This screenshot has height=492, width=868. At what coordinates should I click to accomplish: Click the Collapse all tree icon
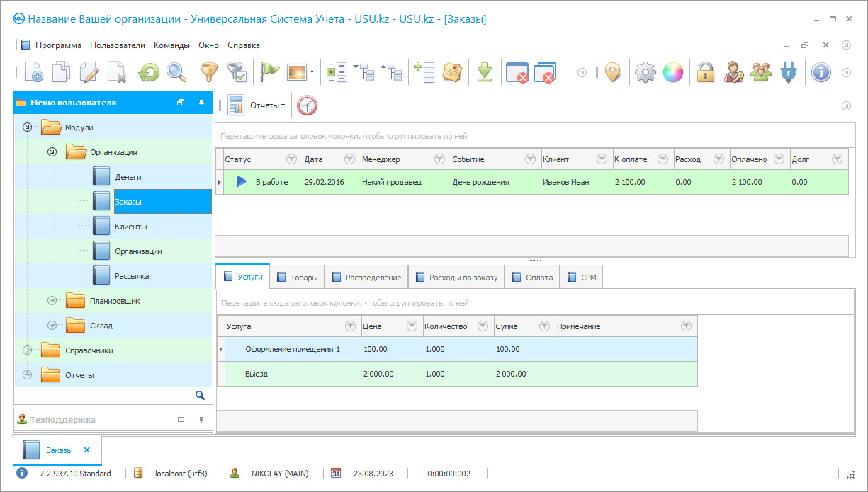click(392, 72)
